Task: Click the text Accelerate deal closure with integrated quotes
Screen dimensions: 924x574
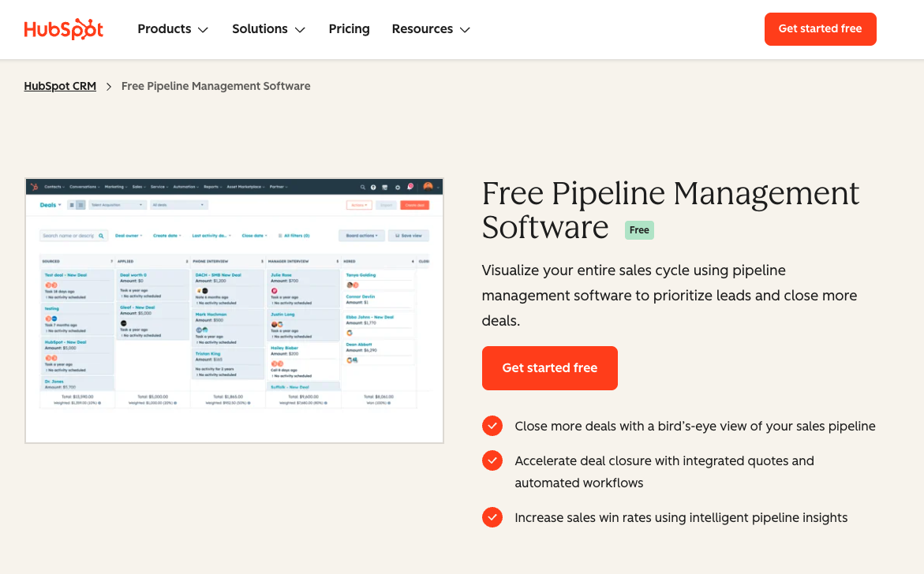Action: 664,471
